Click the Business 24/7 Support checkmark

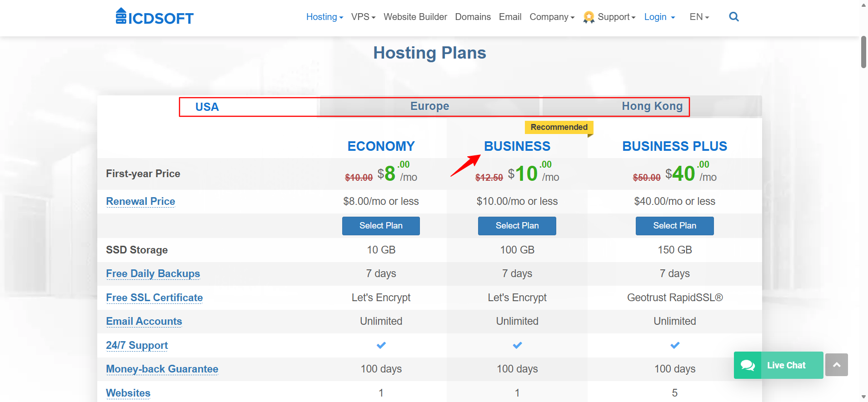[x=517, y=345]
